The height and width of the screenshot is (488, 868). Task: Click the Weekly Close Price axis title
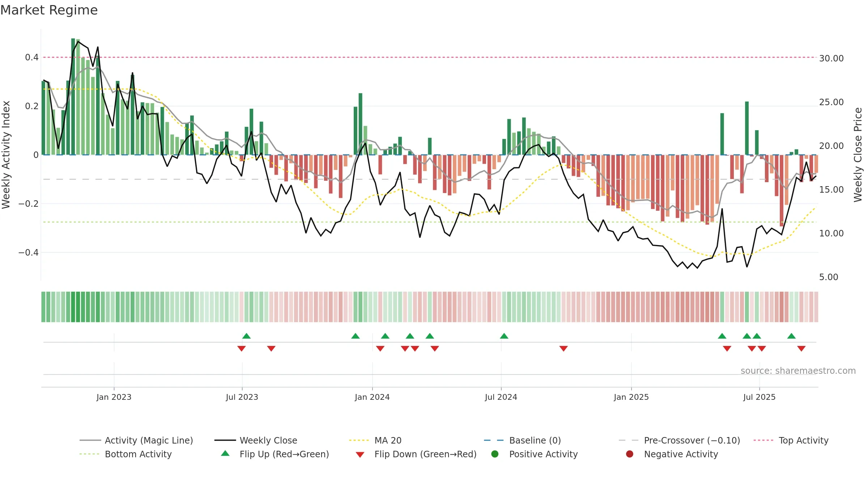pos(858,155)
